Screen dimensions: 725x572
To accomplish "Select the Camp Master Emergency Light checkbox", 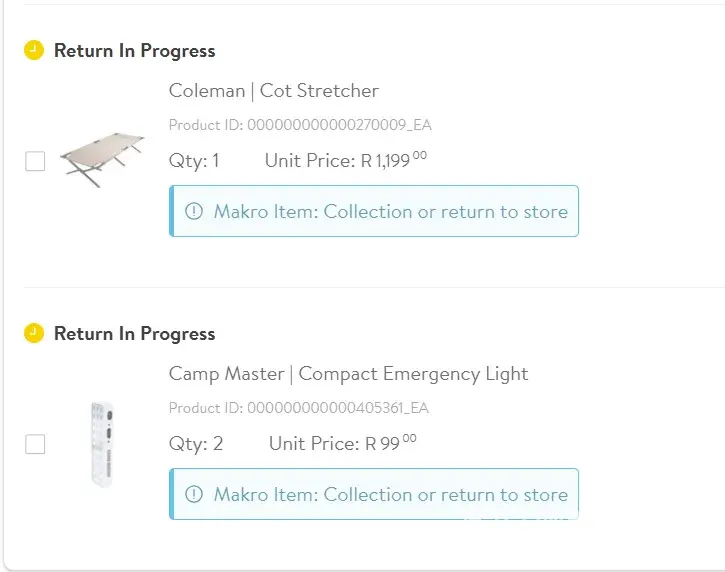I will 35,444.
